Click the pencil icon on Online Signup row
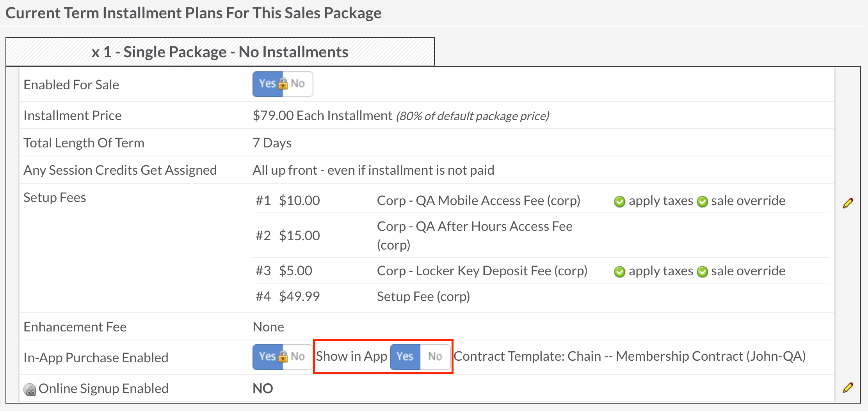The width and height of the screenshot is (868, 411). 848,388
